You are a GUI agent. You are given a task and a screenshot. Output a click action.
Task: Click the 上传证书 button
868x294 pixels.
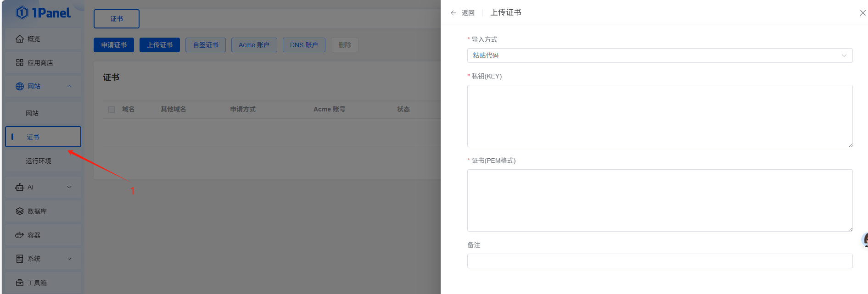[x=160, y=45]
